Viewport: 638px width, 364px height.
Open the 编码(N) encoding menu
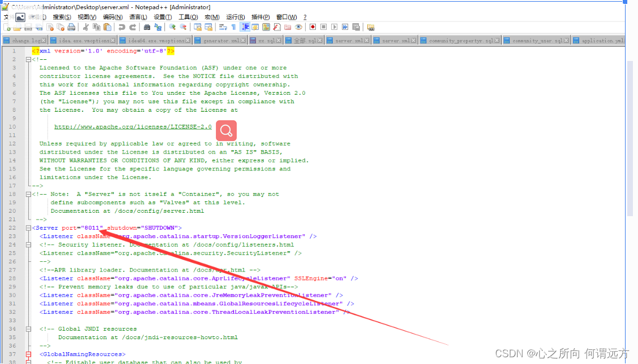pos(112,17)
